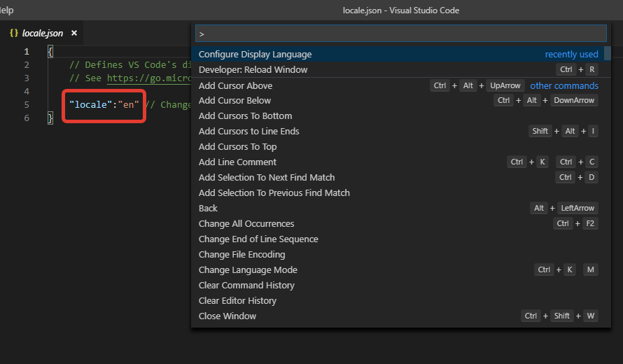The height and width of the screenshot is (364, 623).
Task: Close the locale.json tab
Action: pyautogui.click(x=74, y=33)
